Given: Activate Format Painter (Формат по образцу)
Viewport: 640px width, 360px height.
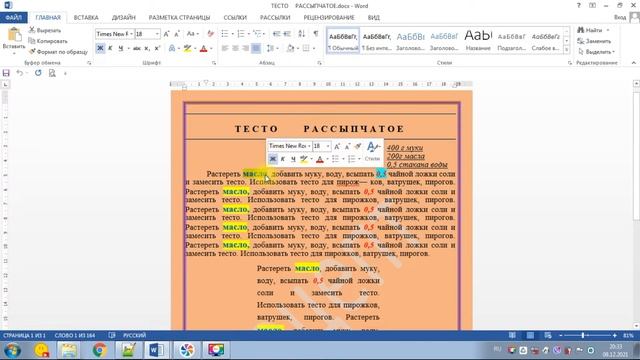Looking at the screenshot, I should 58,52.
